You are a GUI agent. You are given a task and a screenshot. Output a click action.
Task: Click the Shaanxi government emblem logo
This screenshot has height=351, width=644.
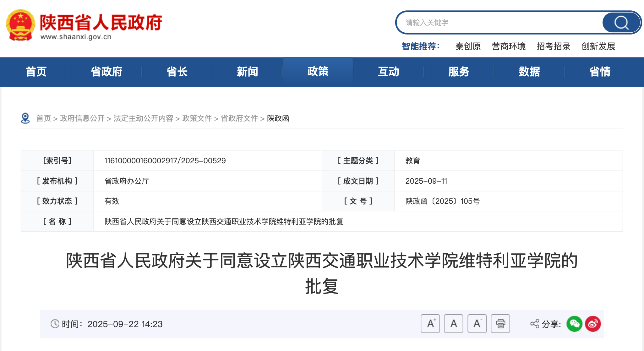click(x=20, y=24)
